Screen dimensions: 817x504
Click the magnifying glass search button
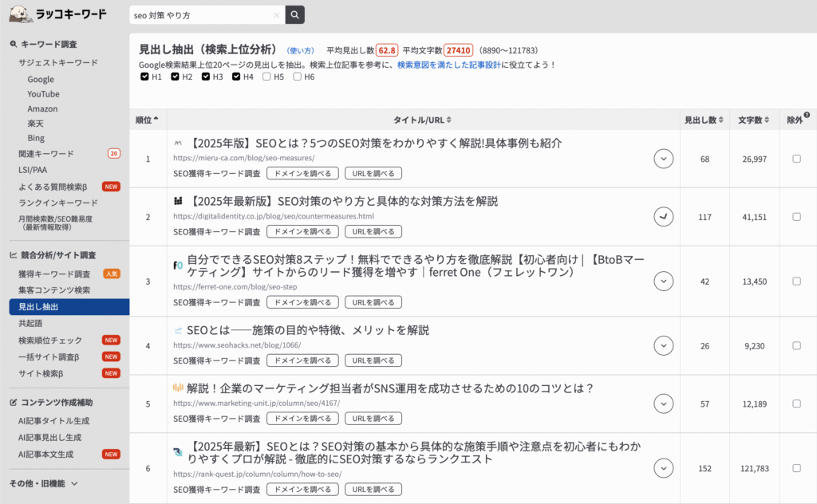295,14
